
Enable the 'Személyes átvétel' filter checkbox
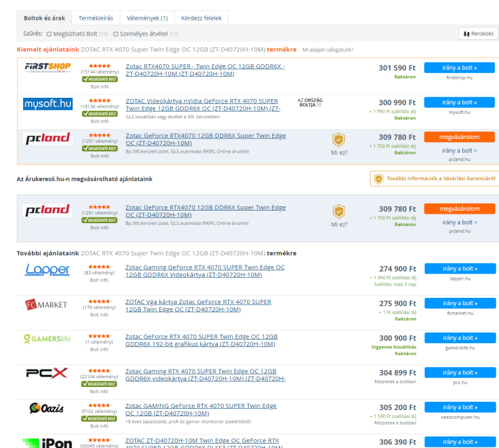pyautogui.click(x=116, y=34)
